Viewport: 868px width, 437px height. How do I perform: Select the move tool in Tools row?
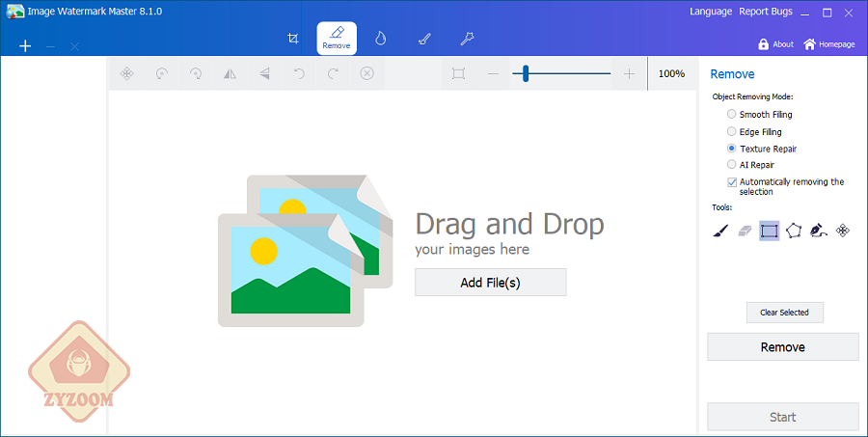coord(843,231)
